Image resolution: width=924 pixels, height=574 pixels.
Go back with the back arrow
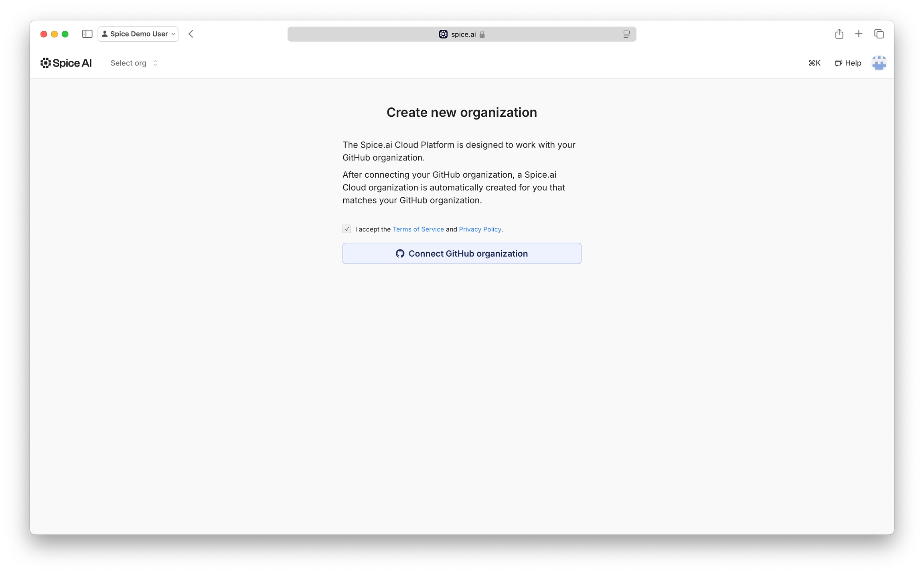191,34
